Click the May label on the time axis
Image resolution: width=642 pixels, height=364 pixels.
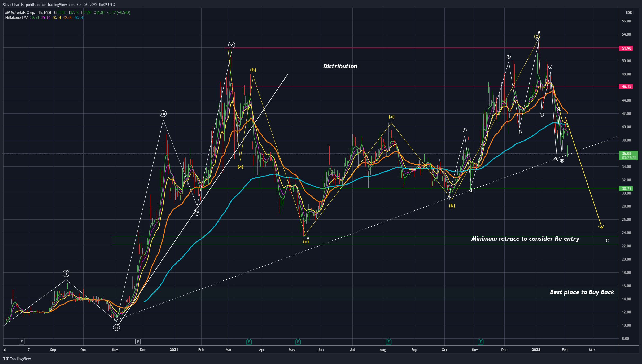point(292,350)
